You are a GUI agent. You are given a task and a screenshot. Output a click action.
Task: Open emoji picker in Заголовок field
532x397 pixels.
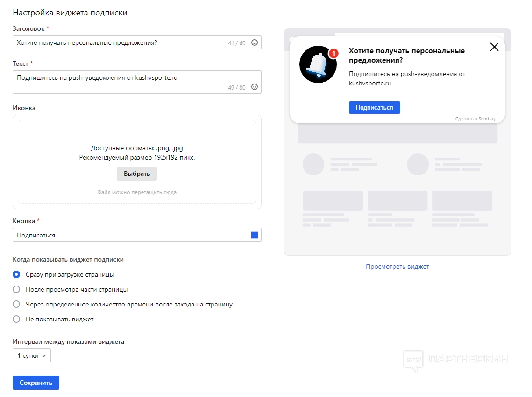[x=255, y=42]
